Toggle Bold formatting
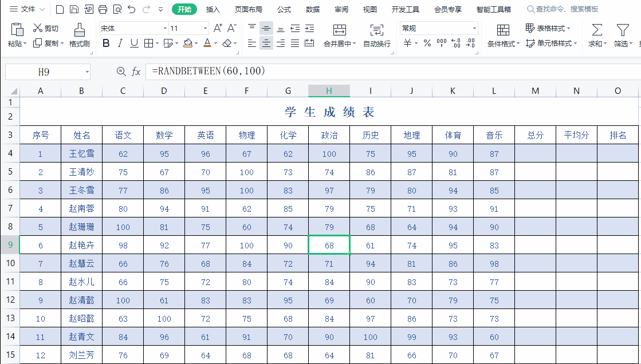 pyautogui.click(x=106, y=43)
